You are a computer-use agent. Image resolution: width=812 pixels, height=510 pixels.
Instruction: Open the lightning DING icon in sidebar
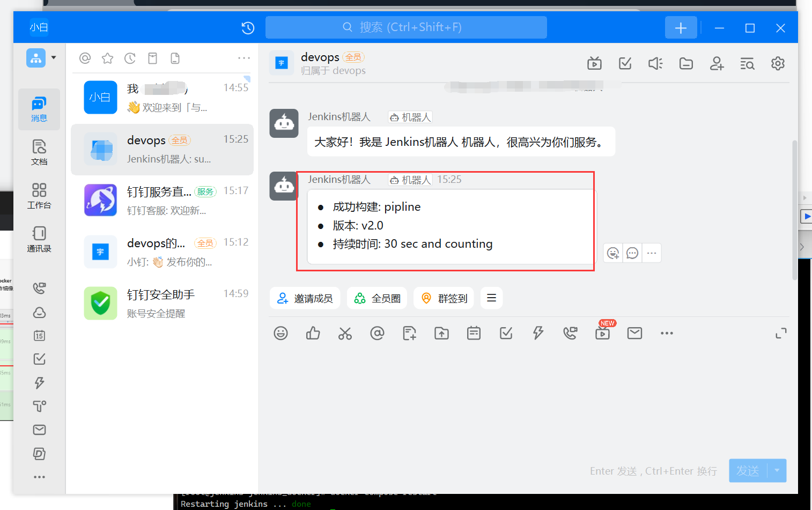pos(39,383)
